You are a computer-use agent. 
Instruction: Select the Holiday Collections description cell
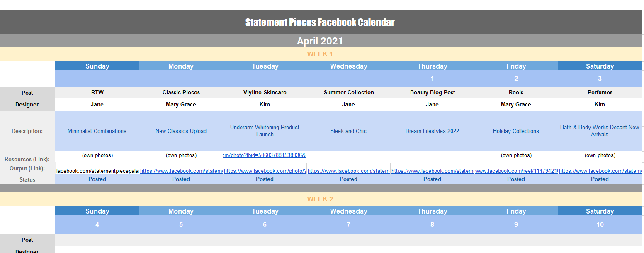click(x=516, y=131)
